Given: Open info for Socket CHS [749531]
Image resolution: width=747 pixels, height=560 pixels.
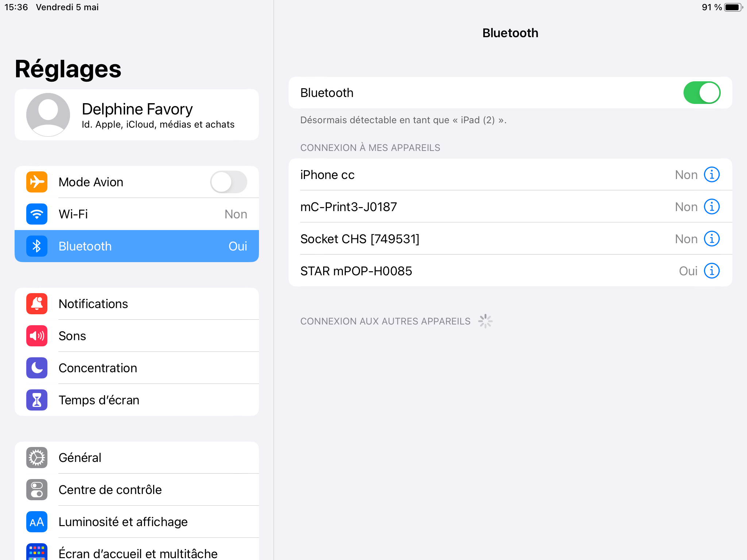Looking at the screenshot, I should pos(712,239).
